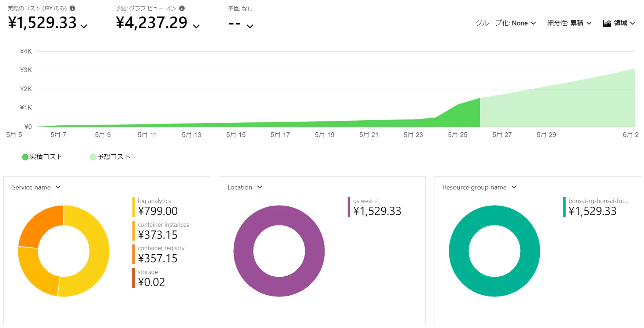This screenshot has height=328, width=644.
Task: Select container instances ¥373.15 entry
Action: [x=161, y=231]
